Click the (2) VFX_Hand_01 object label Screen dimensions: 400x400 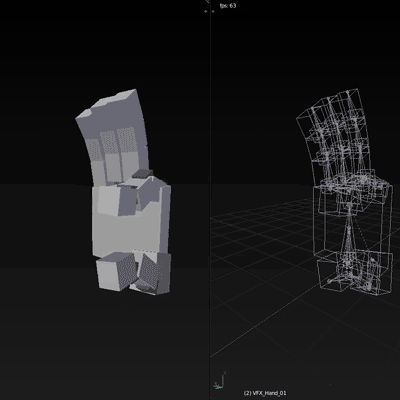tap(265, 393)
